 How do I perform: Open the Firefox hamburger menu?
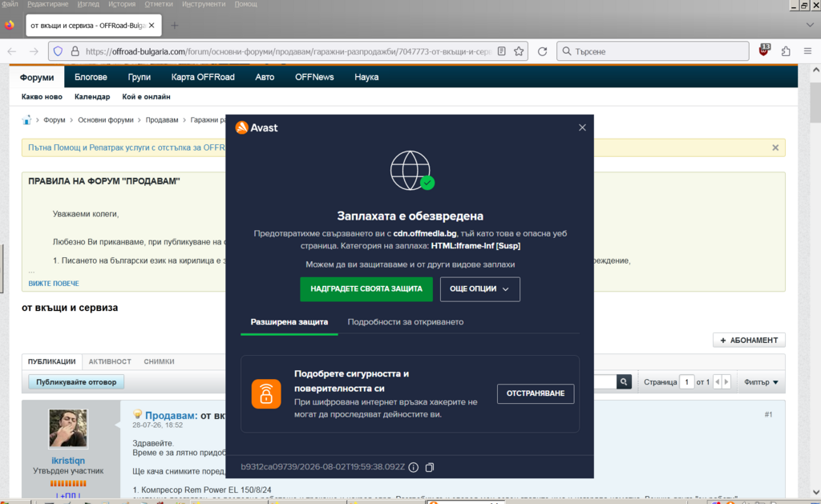click(x=807, y=51)
